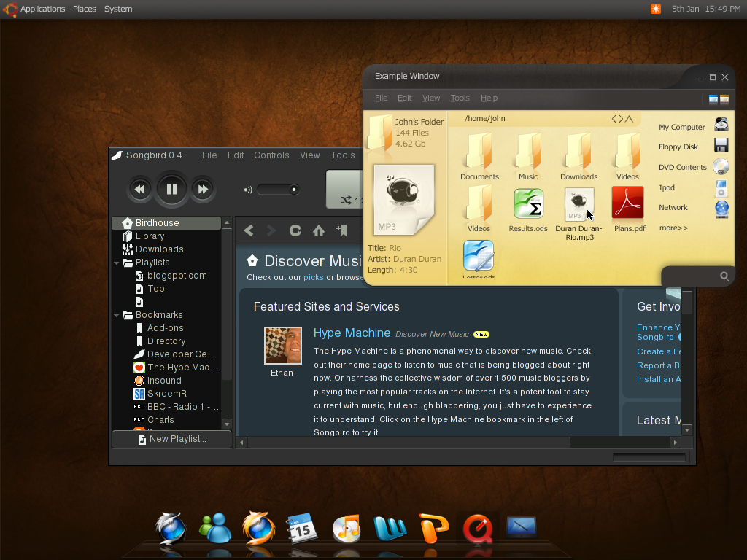The width and height of the screenshot is (747, 560).
Task: Open the Results.ods spreadsheet
Action: 528,203
